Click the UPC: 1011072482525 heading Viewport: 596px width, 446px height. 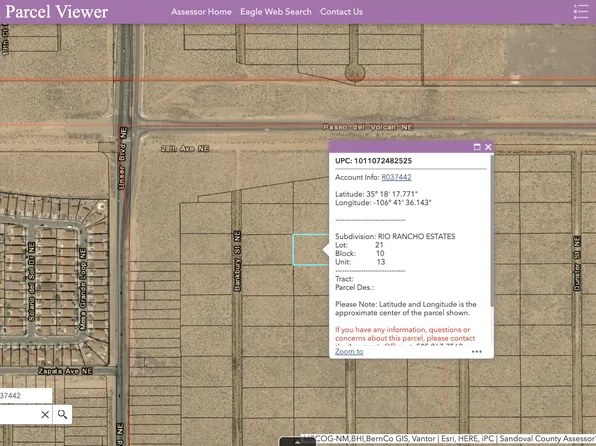coord(373,161)
